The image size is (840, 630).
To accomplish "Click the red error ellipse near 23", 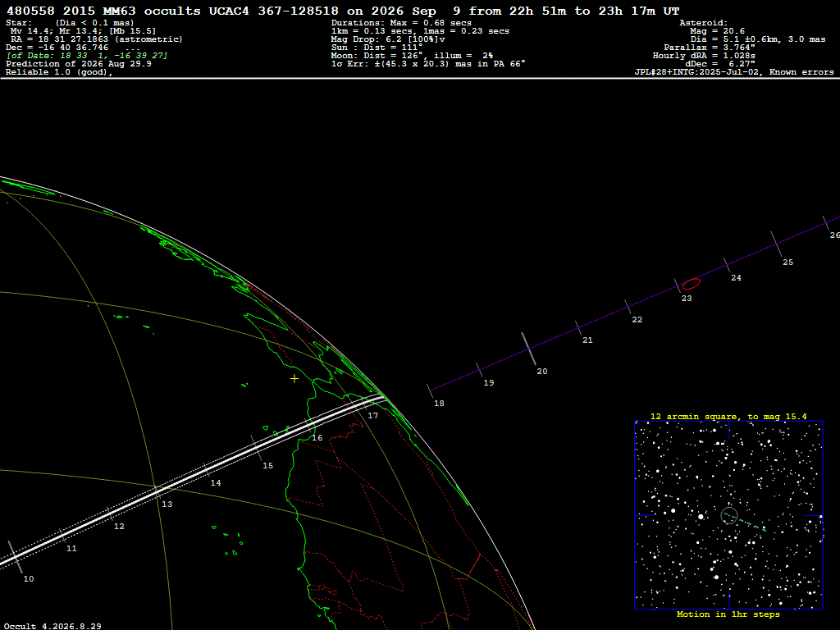I will tap(691, 284).
